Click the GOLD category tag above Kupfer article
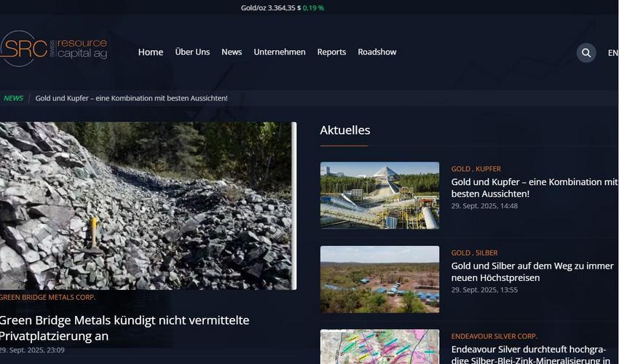Screen dimensions: 619x364 (x=461, y=169)
